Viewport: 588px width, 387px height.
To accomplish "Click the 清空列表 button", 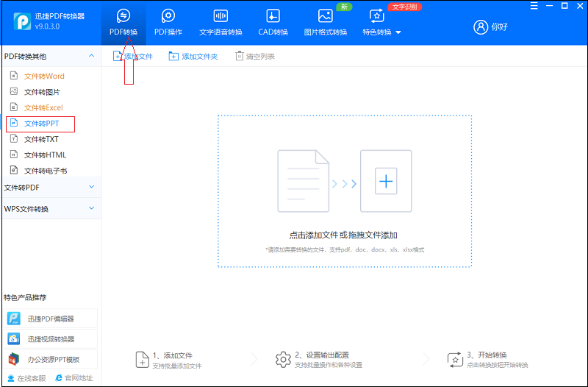I will click(x=255, y=57).
